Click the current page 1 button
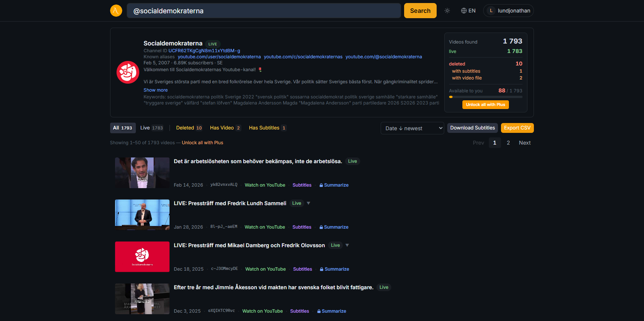The image size is (644, 321). click(x=495, y=143)
